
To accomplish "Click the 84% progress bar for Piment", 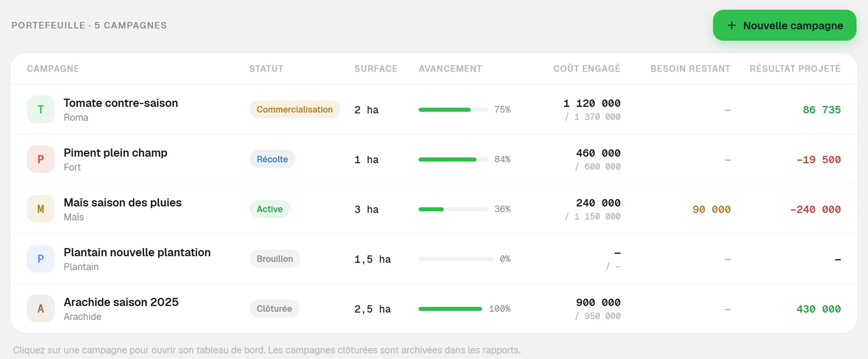I will [x=453, y=159].
